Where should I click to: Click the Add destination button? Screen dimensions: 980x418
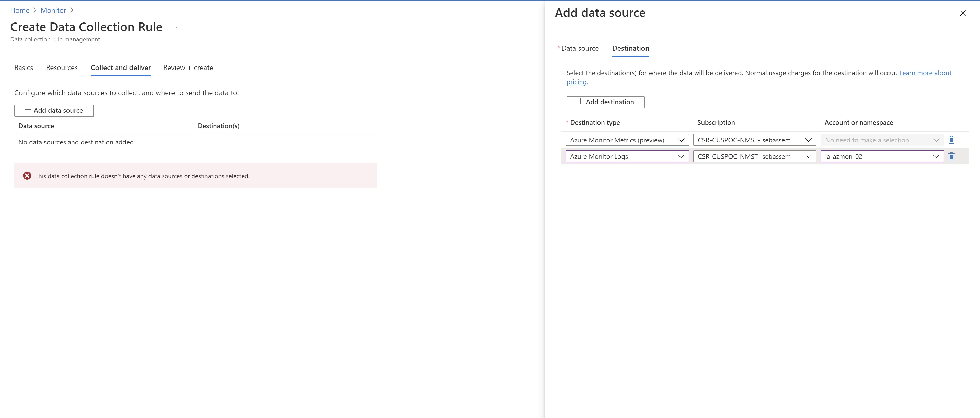tap(605, 102)
